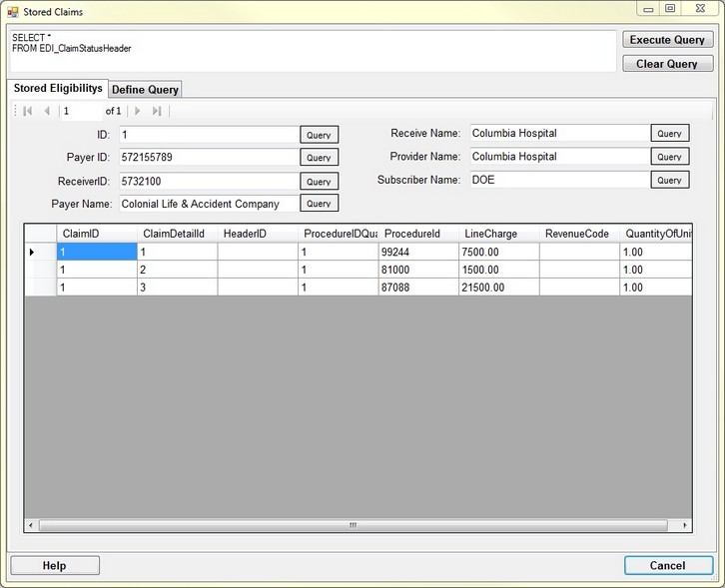Click the move previous record arrow
The height and width of the screenshot is (588, 725).
(46, 111)
